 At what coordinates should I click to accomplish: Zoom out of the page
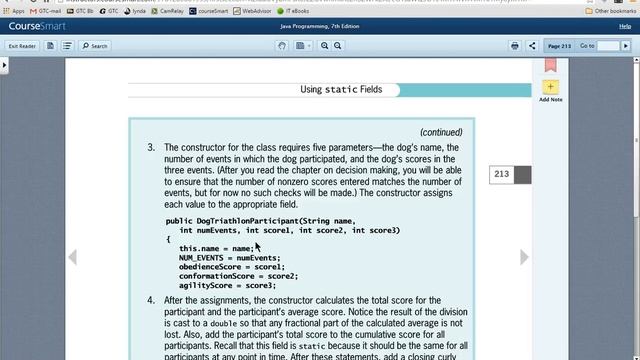click(338, 46)
